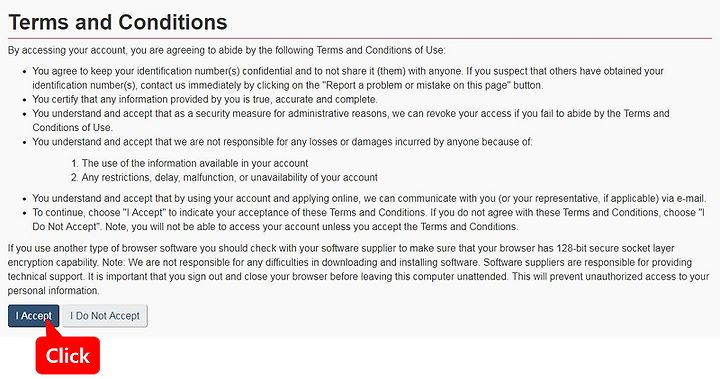Click the line about signing out and closing browser
Viewport: 720px width, 379px height.
click(358, 277)
